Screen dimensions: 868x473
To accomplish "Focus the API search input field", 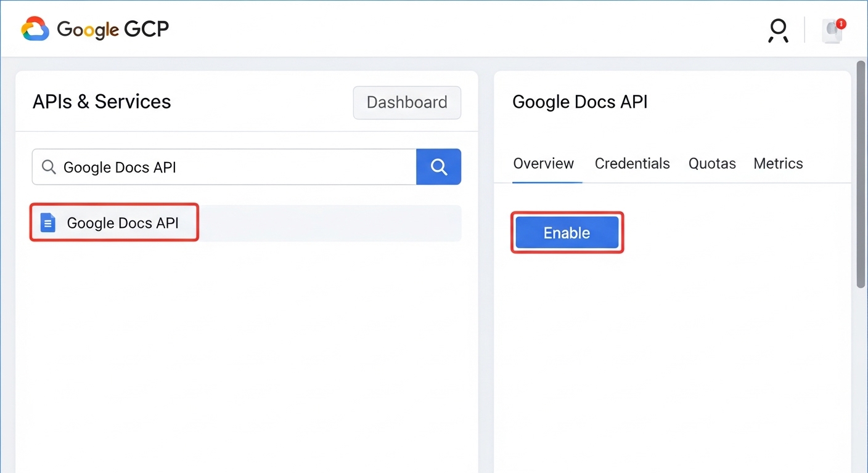I will click(x=224, y=167).
